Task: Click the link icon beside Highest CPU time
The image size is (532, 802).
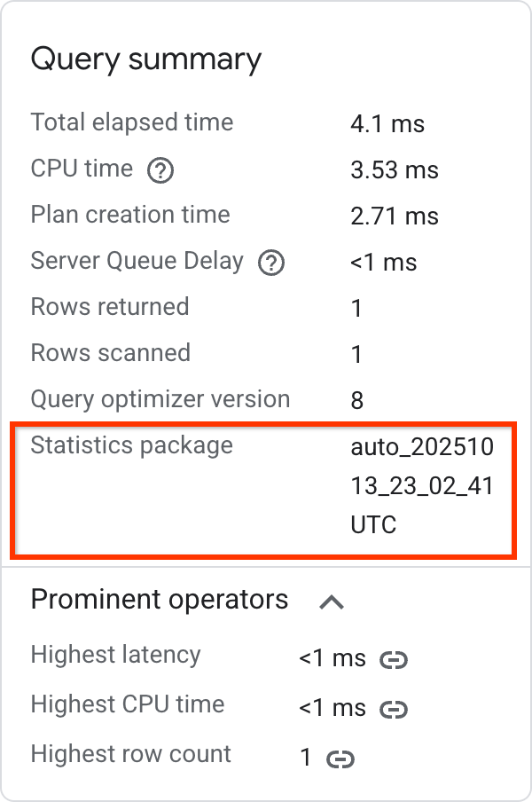Action: click(x=394, y=710)
